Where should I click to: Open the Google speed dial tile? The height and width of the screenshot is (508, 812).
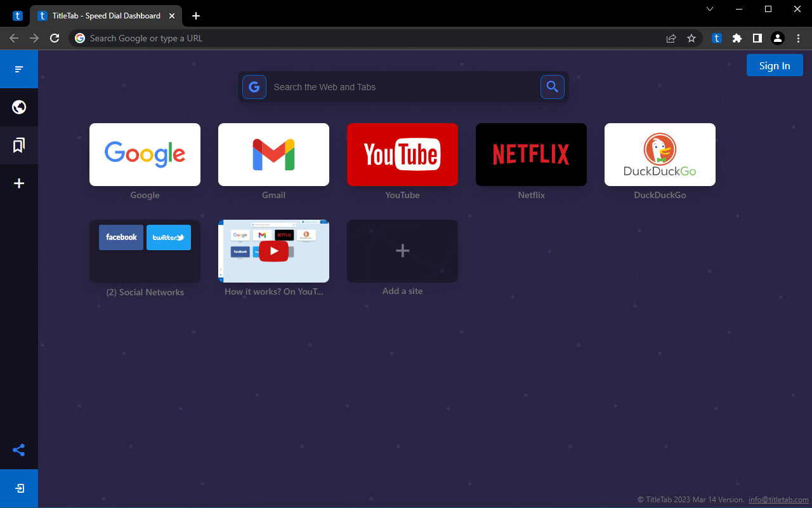(x=145, y=154)
